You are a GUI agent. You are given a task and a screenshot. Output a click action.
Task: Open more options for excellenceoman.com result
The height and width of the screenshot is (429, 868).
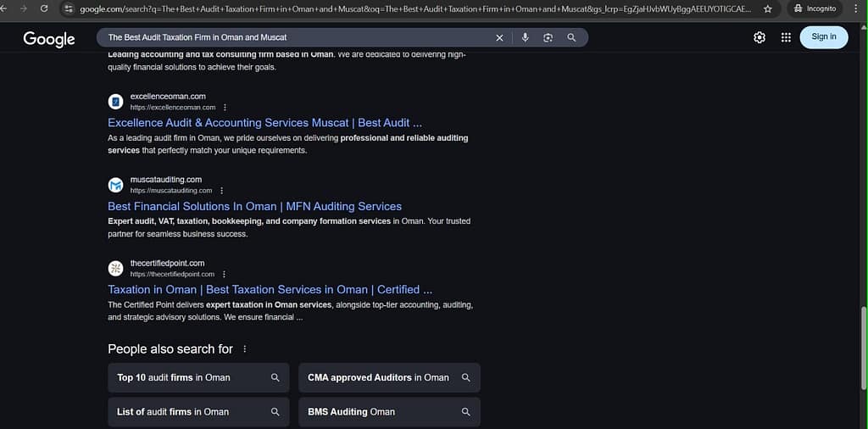(x=225, y=108)
